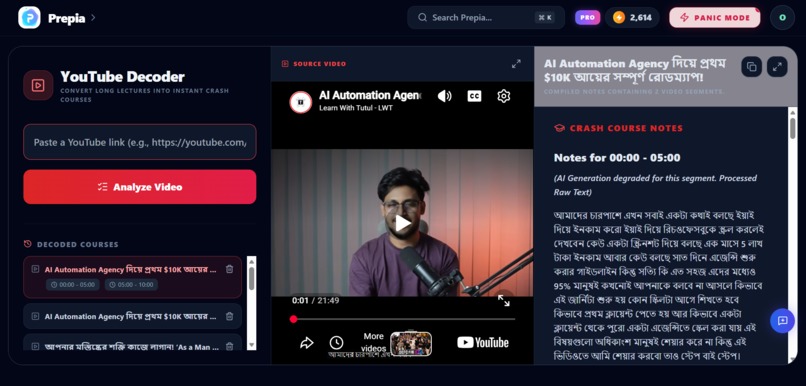The height and width of the screenshot is (386, 806).
Task: Click the PRO badge
Action: [588, 17]
